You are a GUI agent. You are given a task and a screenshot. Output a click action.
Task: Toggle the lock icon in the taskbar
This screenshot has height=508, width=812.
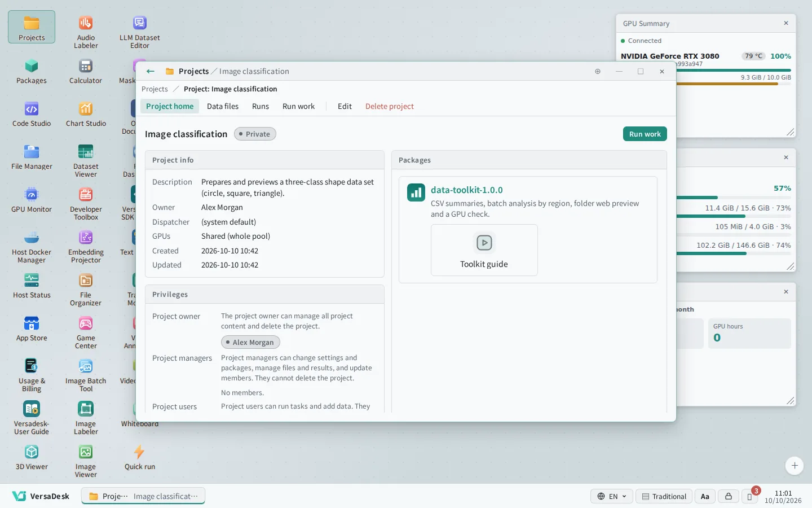tap(728, 496)
